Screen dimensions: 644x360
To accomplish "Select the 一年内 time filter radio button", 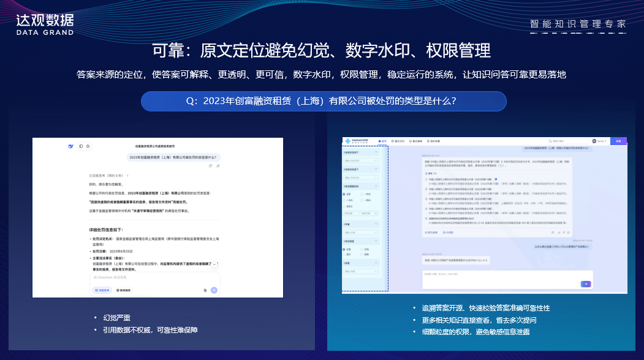I will coord(361,193).
